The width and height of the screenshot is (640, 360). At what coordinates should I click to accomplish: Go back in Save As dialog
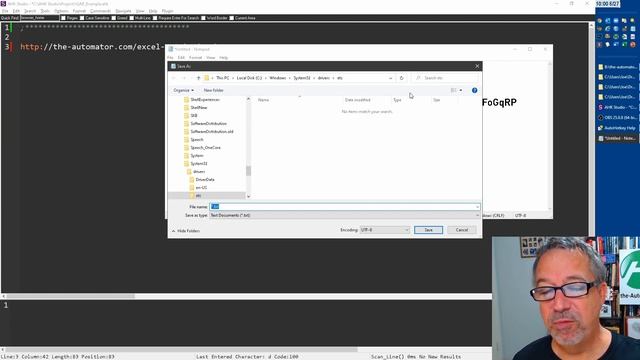[173, 78]
